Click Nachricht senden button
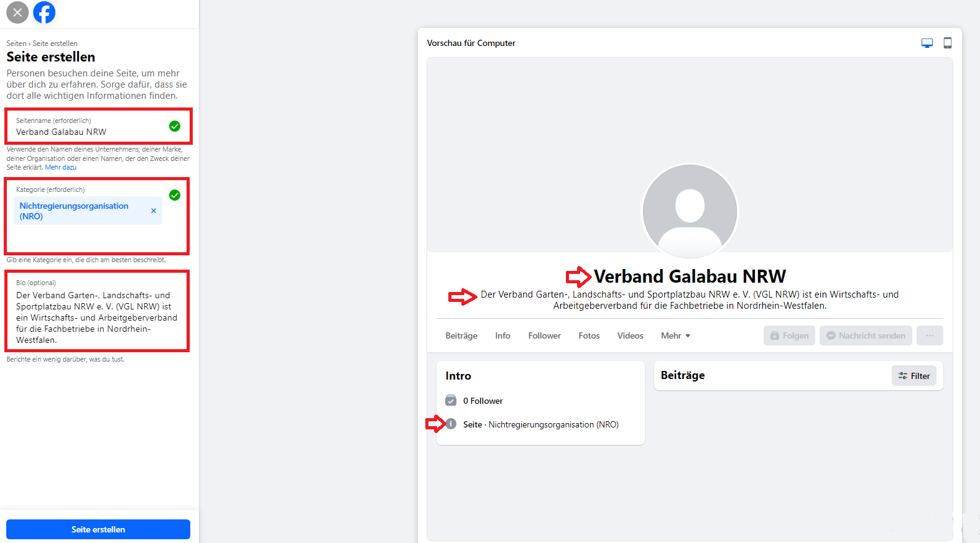Viewport: 980px width, 543px height. (x=866, y=335)
